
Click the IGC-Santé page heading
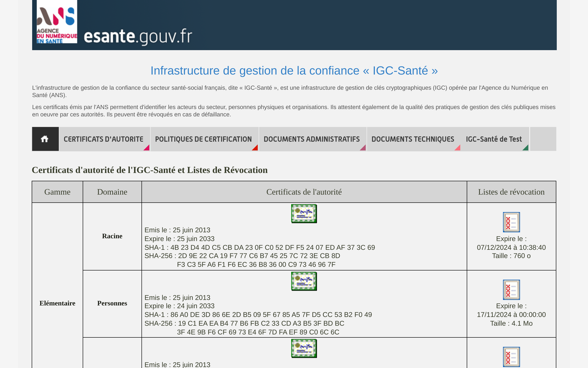click(294, 71)
